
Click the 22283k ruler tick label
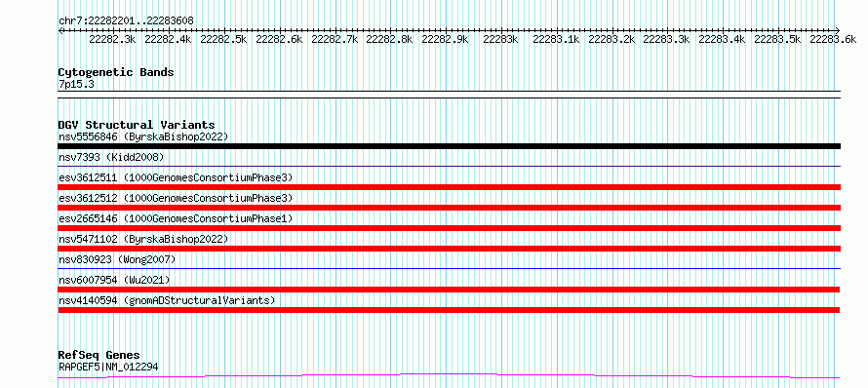click(500, 39)
